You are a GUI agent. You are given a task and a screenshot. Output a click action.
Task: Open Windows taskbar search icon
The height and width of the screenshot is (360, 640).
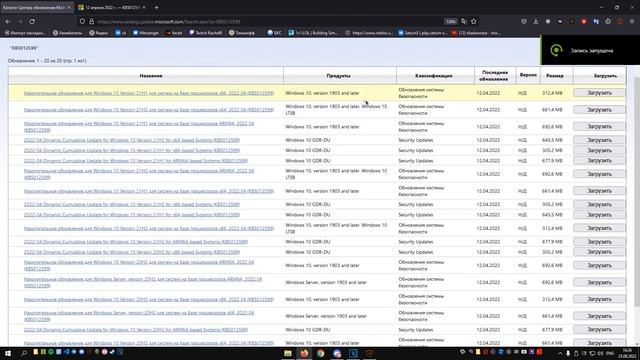click(x=24, y=353)
